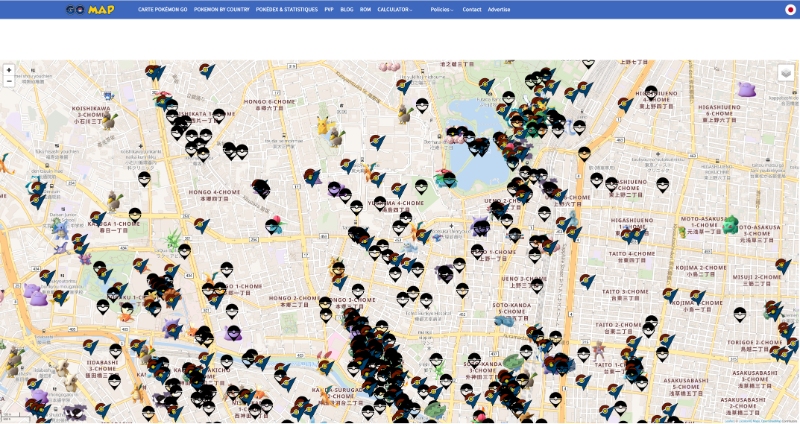Select the Farfetch'd standing beside Pikachu
The height and width of the screenshot is (424, 800).
(336, 138)
